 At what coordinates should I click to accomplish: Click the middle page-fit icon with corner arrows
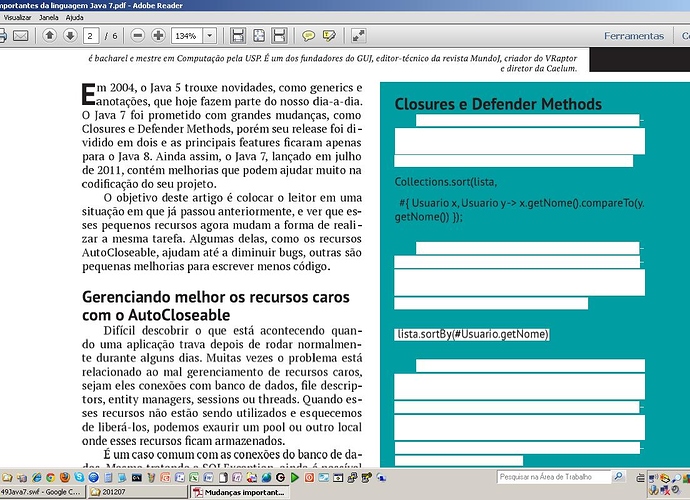coord(259,36)
